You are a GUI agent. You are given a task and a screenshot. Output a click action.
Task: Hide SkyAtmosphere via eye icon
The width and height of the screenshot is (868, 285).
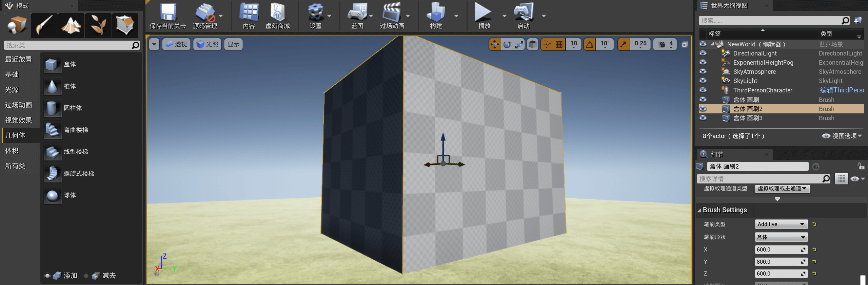[x=703, y=71]
